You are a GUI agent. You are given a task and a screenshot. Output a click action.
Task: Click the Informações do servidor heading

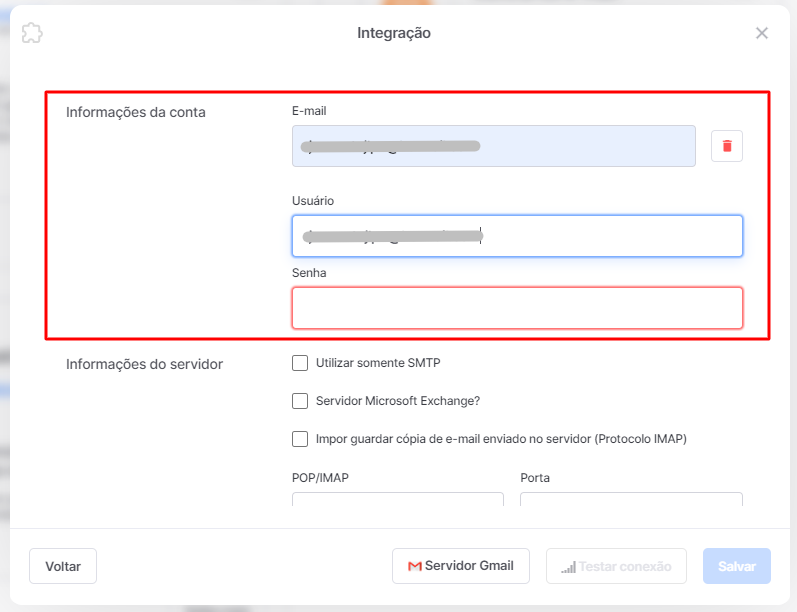(x=144, y=364)
